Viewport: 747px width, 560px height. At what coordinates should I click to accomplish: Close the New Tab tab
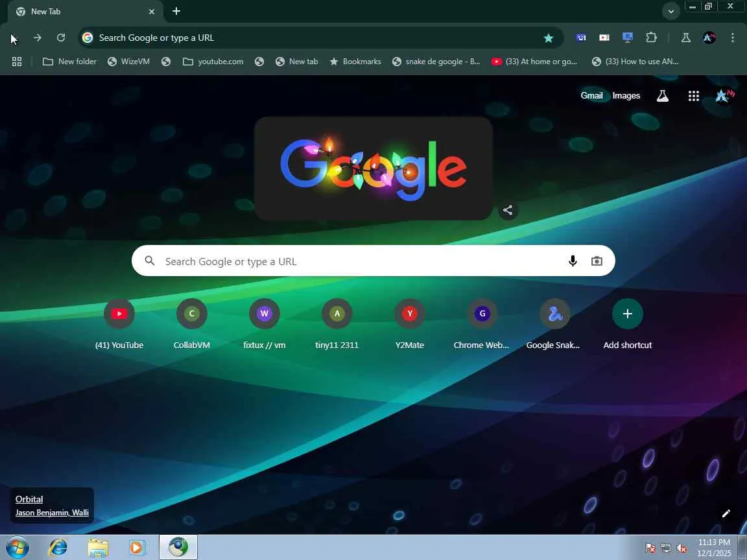pyautogui.click(x=152, y=12)
